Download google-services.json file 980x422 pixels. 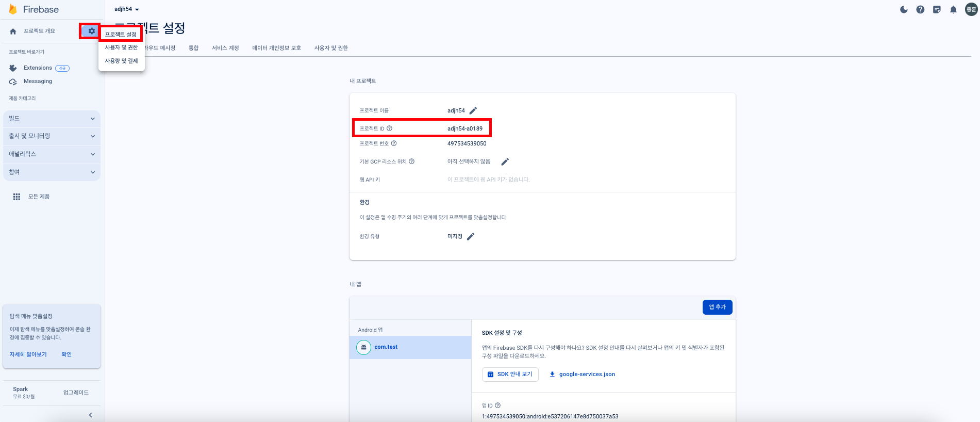pos(582,375)
